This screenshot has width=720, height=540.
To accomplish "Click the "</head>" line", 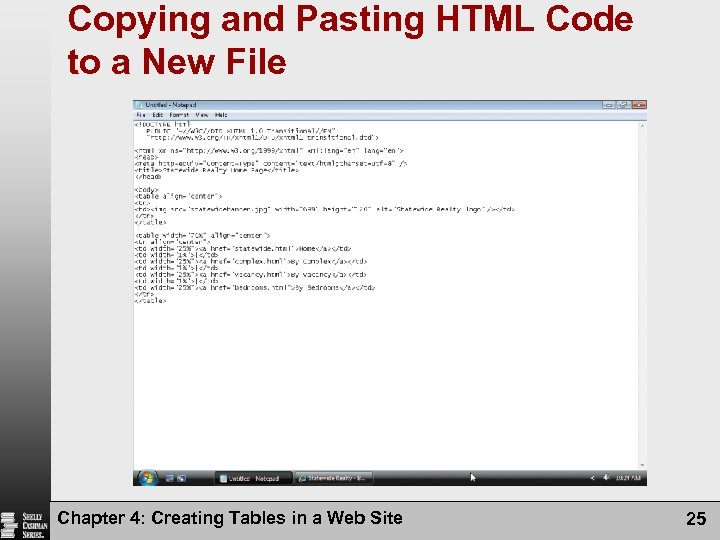I will 148,176.
